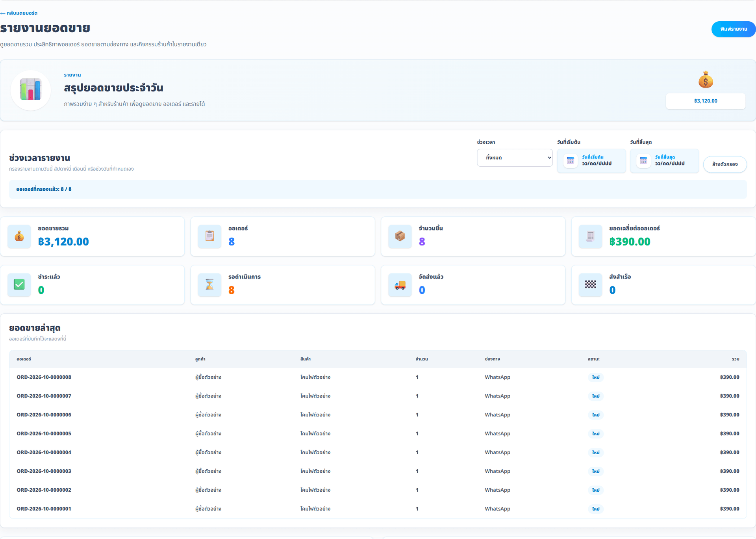The image size is (756, 539).
Task: Click the money bag icon in ยอดขายรวม card
Action: point(19,236)
